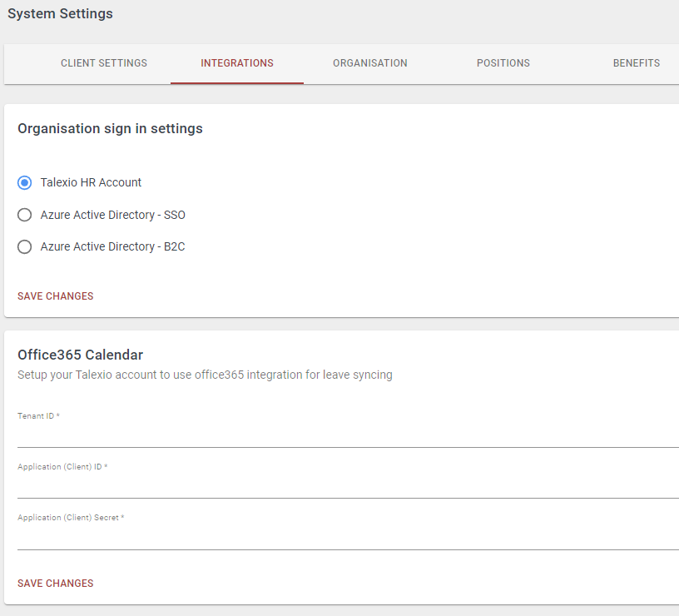Select the INTEGRATIONS tab
Viewport: 679px width, 616px height.
point(236,62)
